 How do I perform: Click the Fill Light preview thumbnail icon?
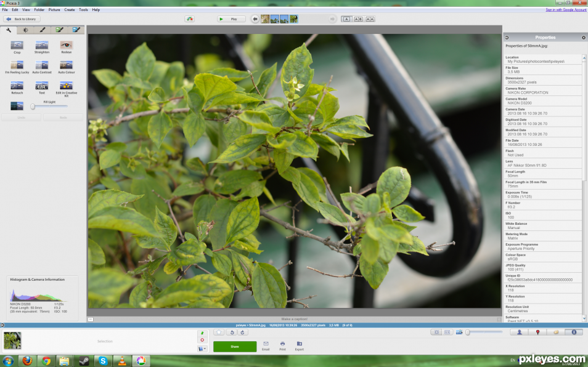click(17, 106)
